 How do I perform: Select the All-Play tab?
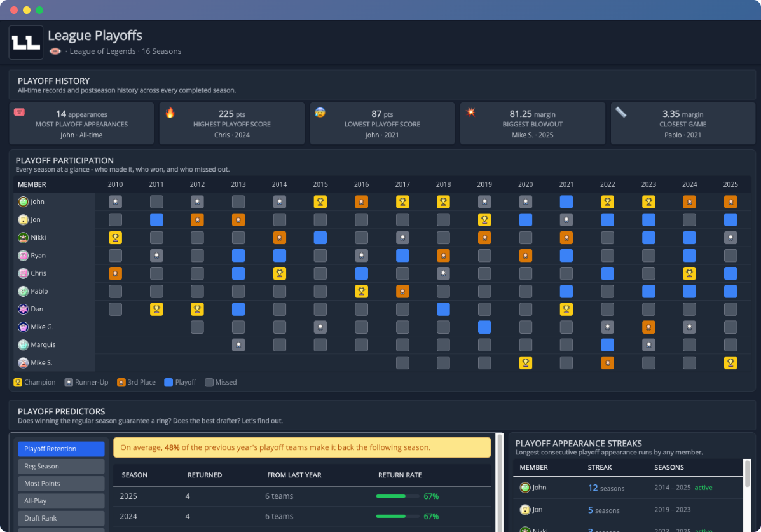(61, 501)
